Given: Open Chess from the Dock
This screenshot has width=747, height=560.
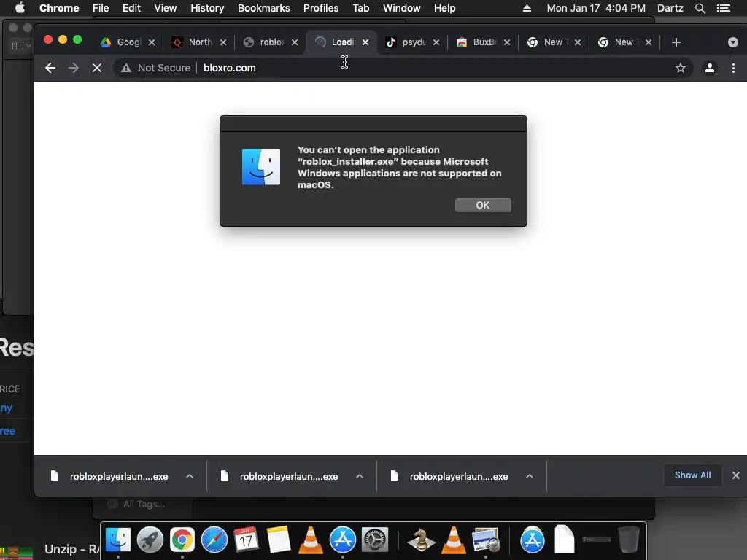Looking at the screenshot, I should pos(421,540).
